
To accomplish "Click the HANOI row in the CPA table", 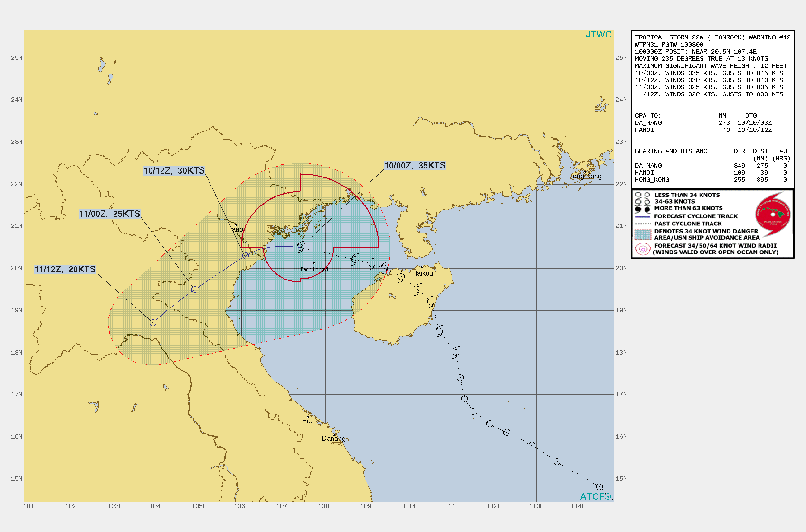I will click(x=703, y=130).
